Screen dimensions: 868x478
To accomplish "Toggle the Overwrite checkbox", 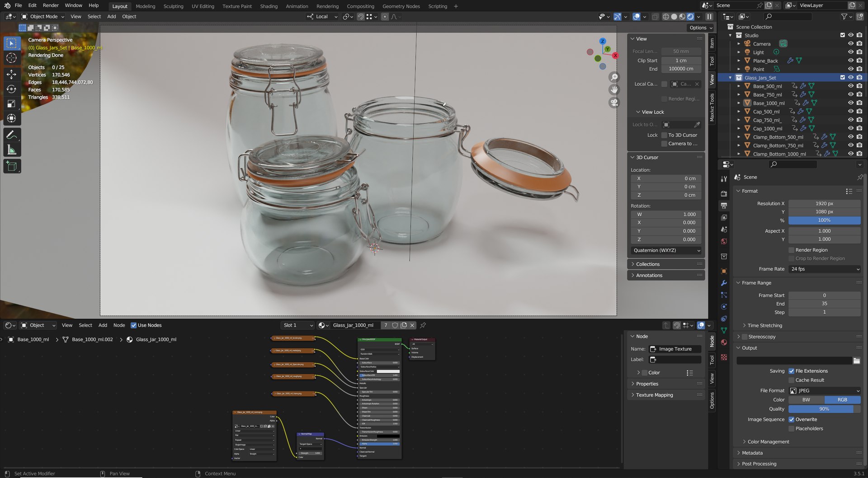I will coord(792,419).
